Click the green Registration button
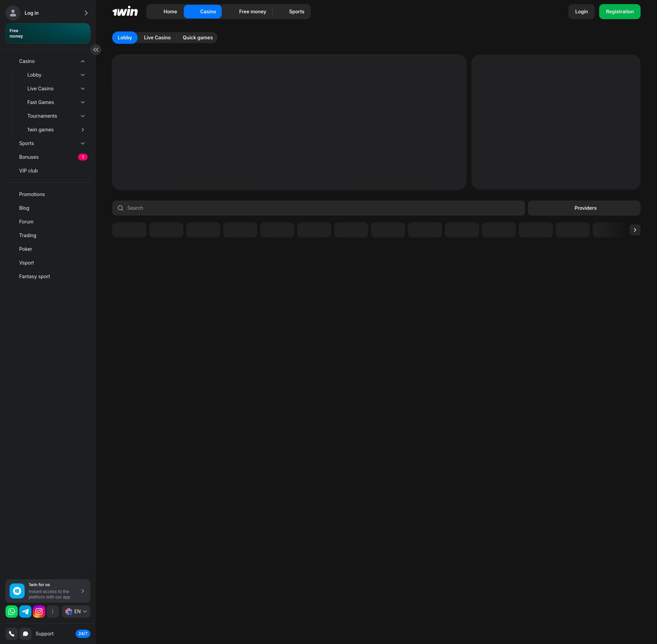657x644 pixels. click(619, 12)
